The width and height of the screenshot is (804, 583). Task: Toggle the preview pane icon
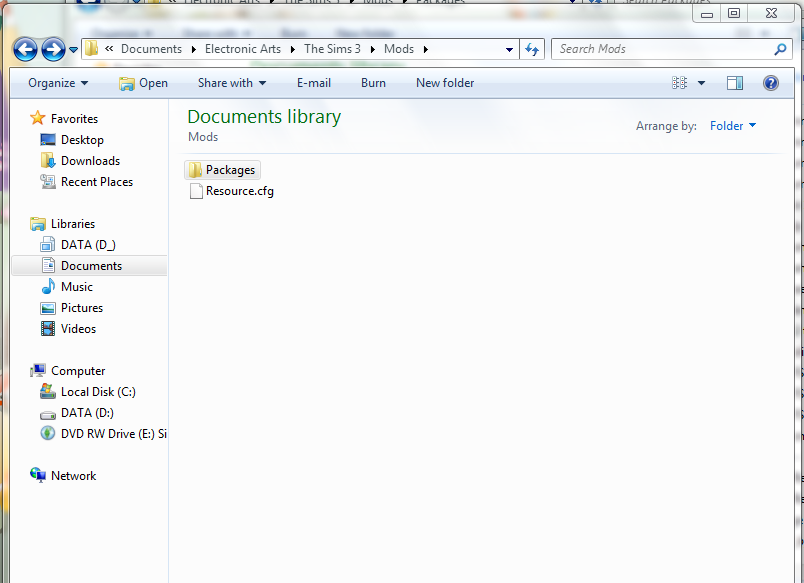pyautogui.click(x=735, y=83)
